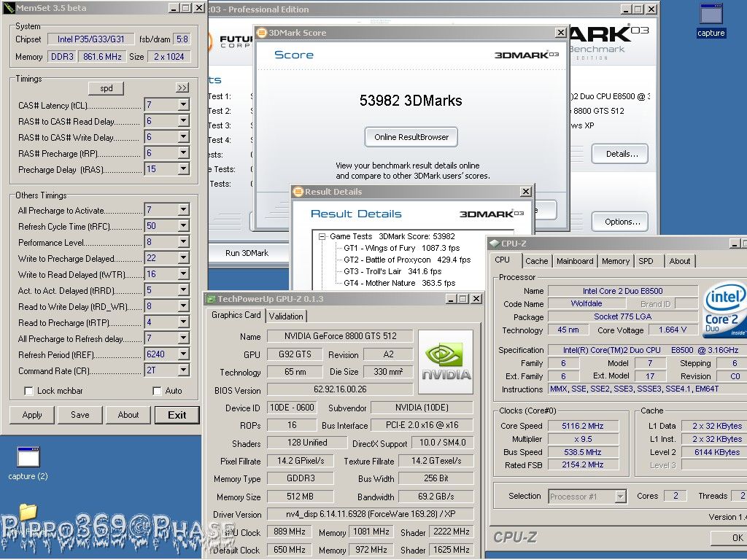Click the GPU-Z Name field showing GeForce 8800 GTS 512
This screenshot has width=747, height=560.
pos(340,336)
